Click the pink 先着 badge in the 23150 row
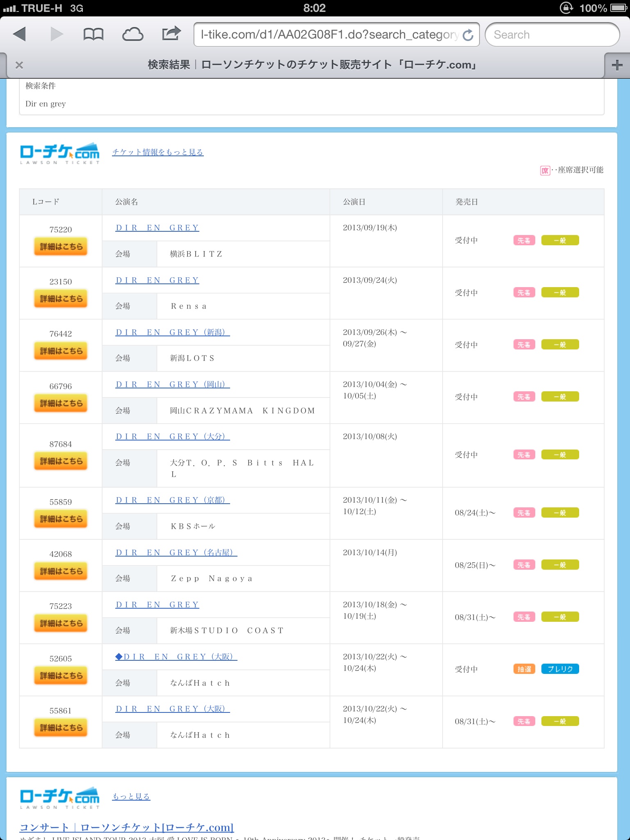 coord(524,292)
